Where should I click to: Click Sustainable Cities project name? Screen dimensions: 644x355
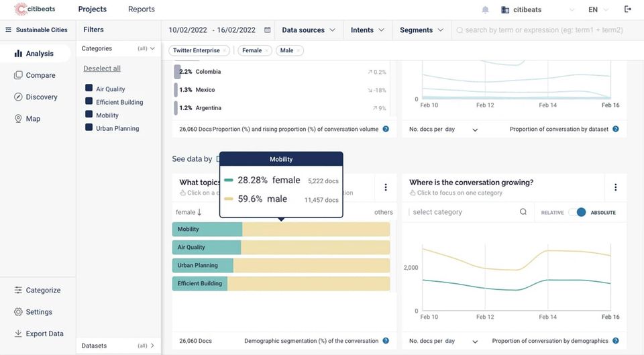[42, 30]
